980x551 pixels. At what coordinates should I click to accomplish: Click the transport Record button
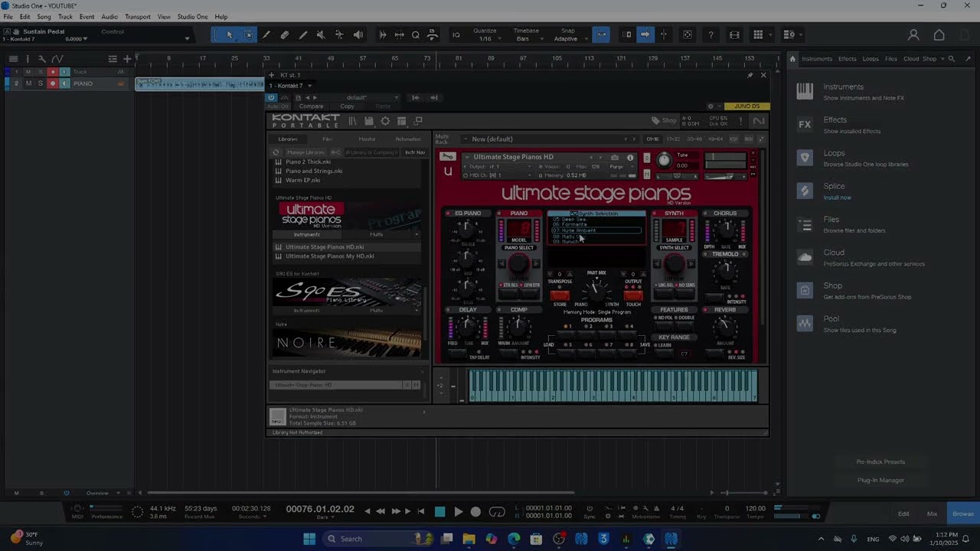(x=475, y=512)
